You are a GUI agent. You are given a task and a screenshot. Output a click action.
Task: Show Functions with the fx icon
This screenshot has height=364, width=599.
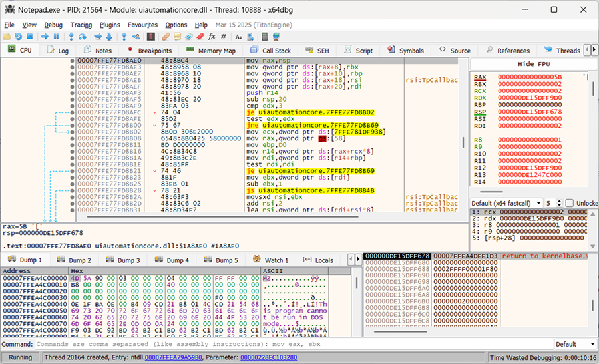point(212,37)
